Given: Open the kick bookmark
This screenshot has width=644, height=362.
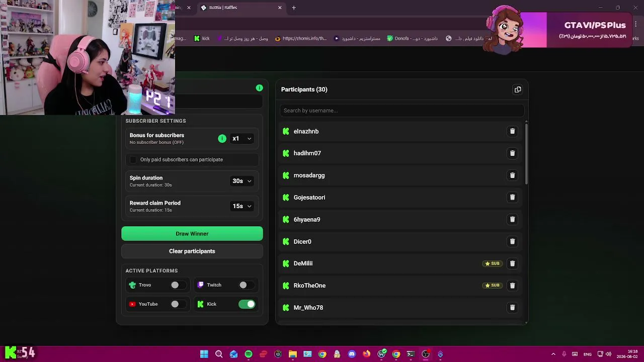Looking at the screenshot, I should 202,38.
